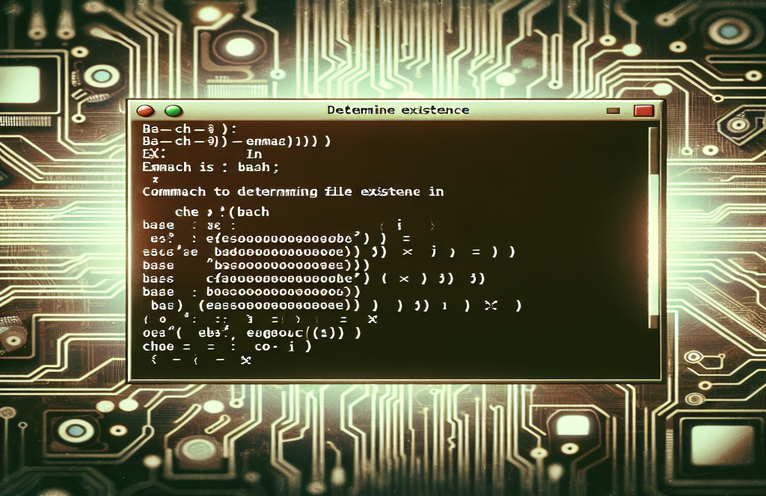Viewport: 766px width, 496px height.
Task: Click the terminal's vertical scrollbar
Action: click(654, 230)
